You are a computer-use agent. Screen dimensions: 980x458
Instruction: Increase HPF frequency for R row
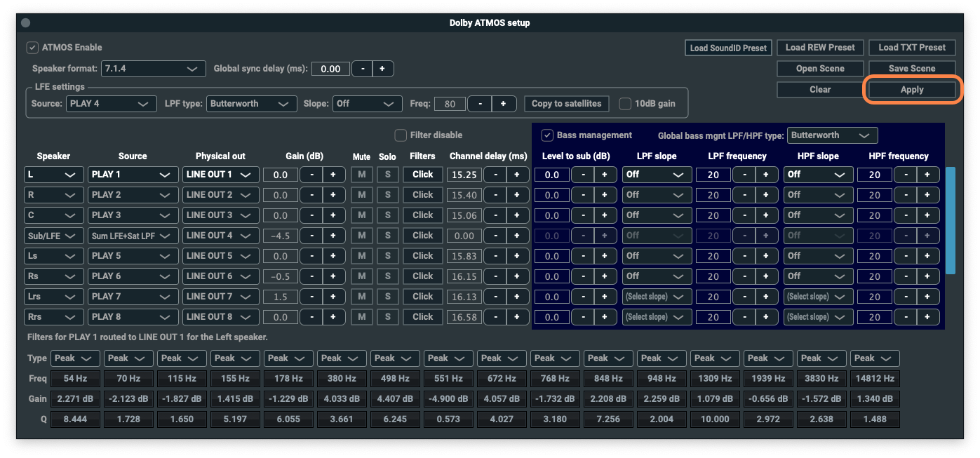[x=927, y=195]
